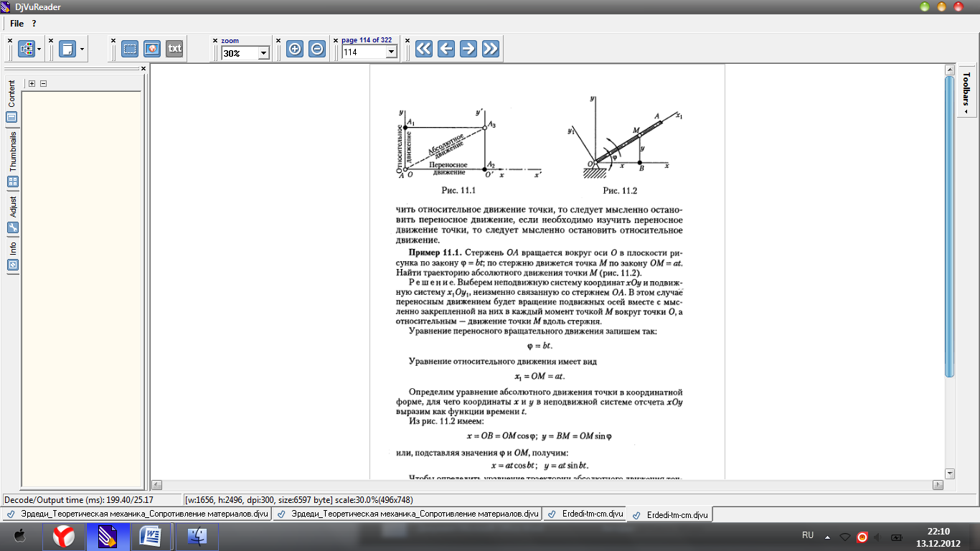
Task: Open the Finder-style taskbar icon
Action: tap(197, 536)
